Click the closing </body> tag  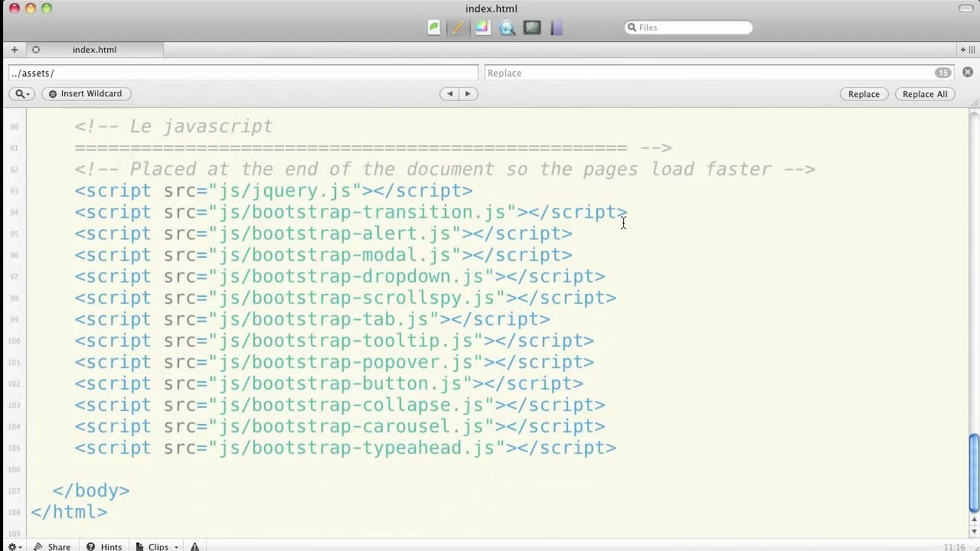pos(91,491)
